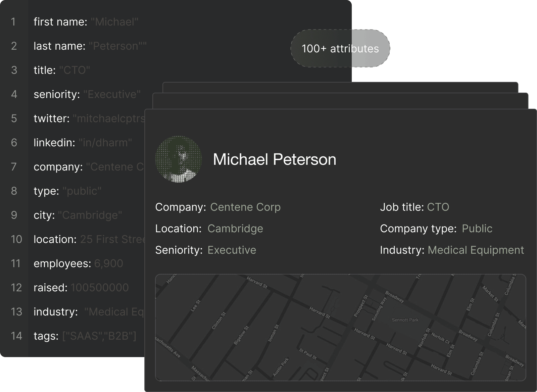Click the Broadway street label near Sennott Park
The height and width of the screenshot is (392, 537).
(x=394, y=296)
